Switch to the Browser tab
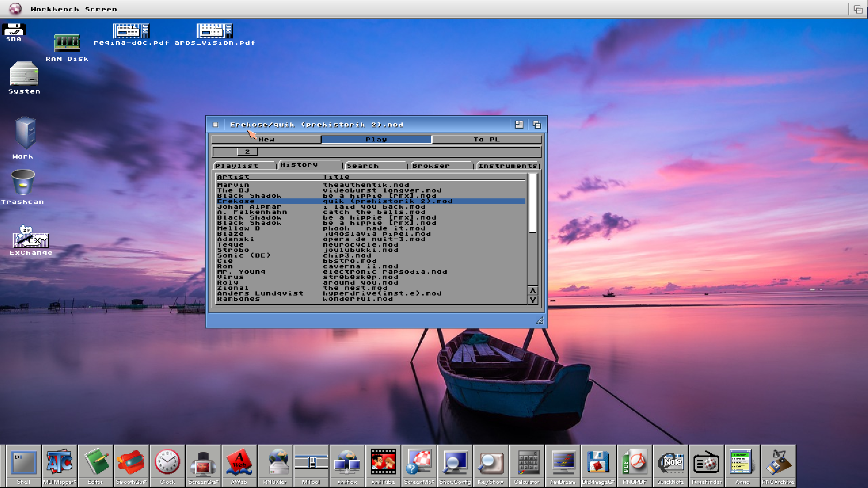 431,165
